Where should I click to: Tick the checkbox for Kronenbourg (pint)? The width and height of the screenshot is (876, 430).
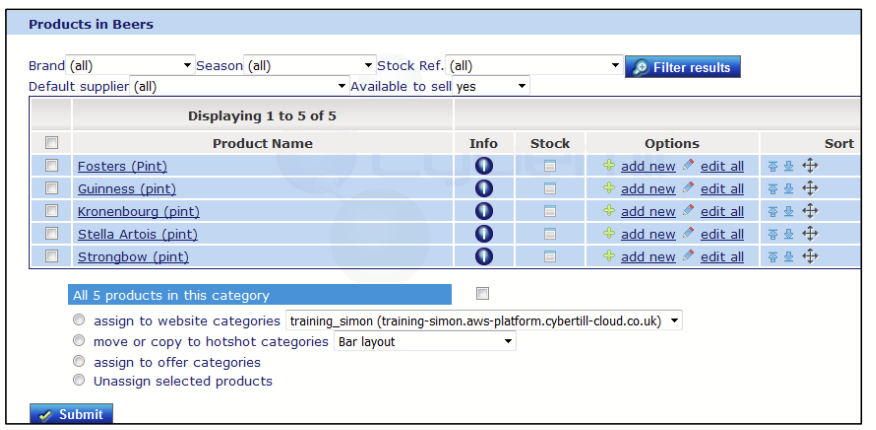(x=51, y=211)
